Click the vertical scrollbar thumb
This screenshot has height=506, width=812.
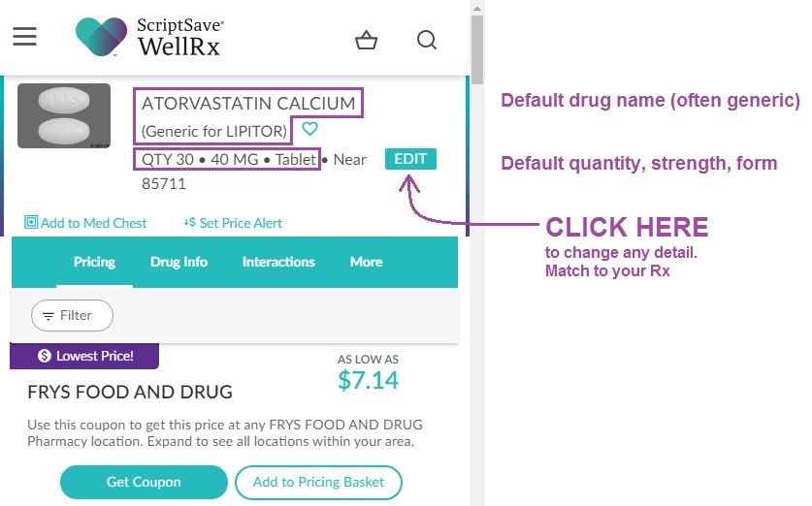pos(477,49)
